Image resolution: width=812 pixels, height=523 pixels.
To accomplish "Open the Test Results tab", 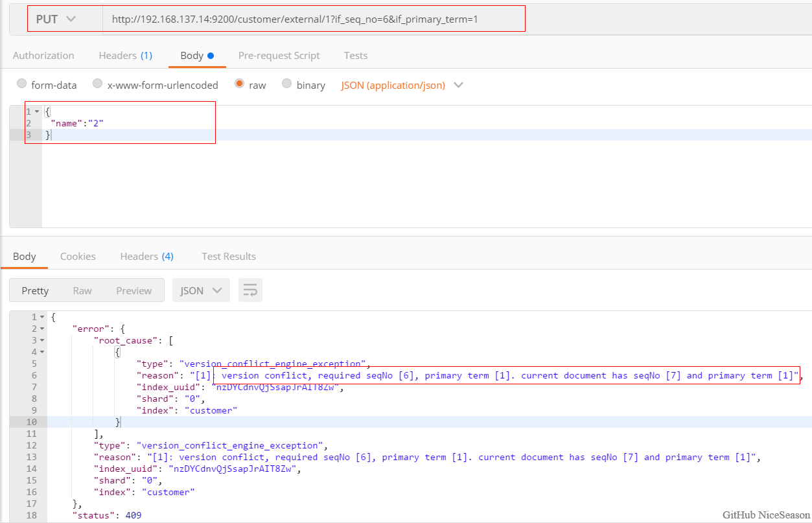I will point(229,257).
